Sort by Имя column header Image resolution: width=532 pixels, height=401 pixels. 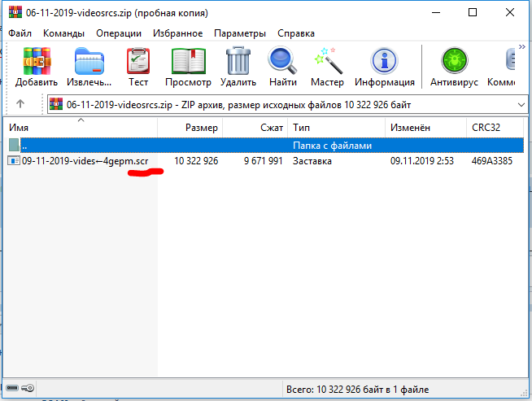click(x=81, y=128)
